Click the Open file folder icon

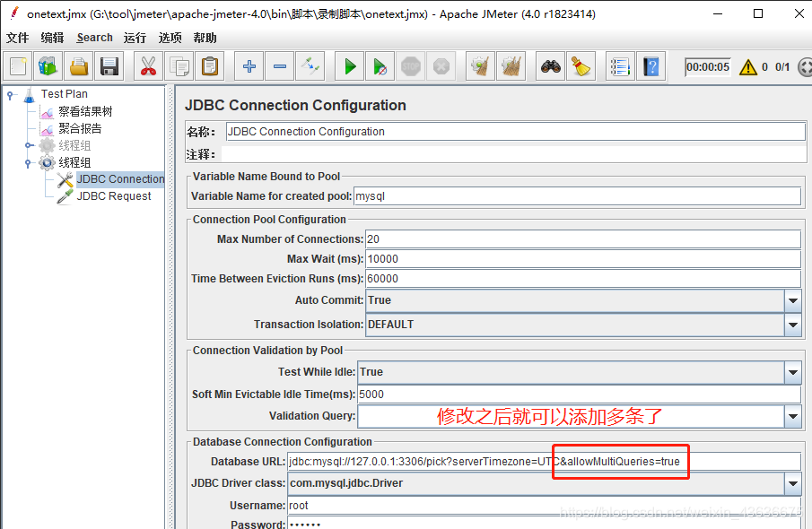[x=79, y=66]
